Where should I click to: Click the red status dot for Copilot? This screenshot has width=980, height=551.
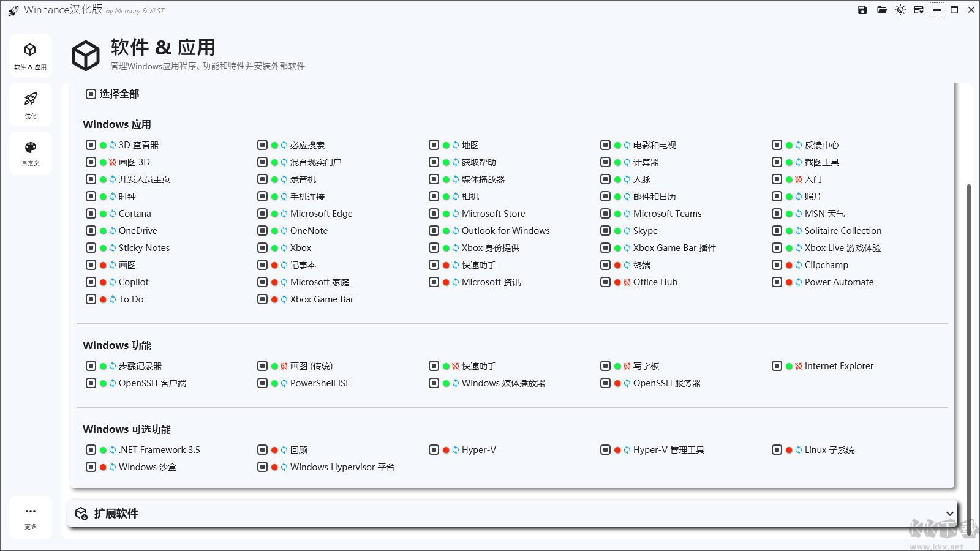(103, 282)
